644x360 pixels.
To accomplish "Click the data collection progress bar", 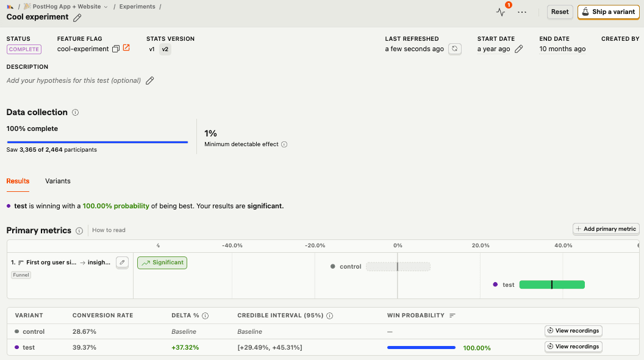I will (x=98, y=143).
